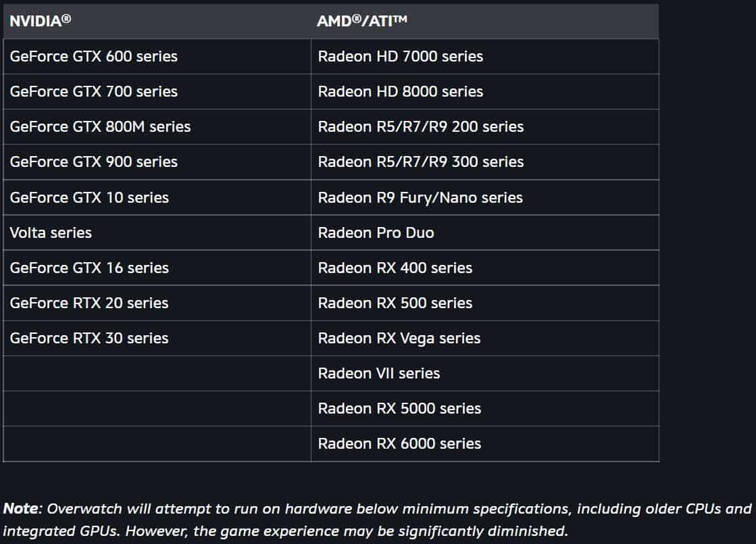Click the Radeon Pro Duo cell
Viewport: 756px width, 544px height.
click(x=376, y=232)
